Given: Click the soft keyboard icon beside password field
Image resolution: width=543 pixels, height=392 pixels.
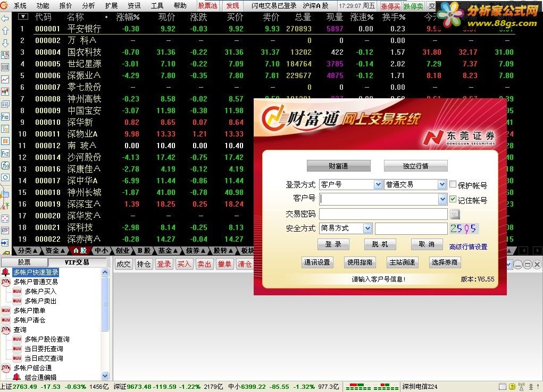Looking at the screenshot, I should (x=455, y=214).
